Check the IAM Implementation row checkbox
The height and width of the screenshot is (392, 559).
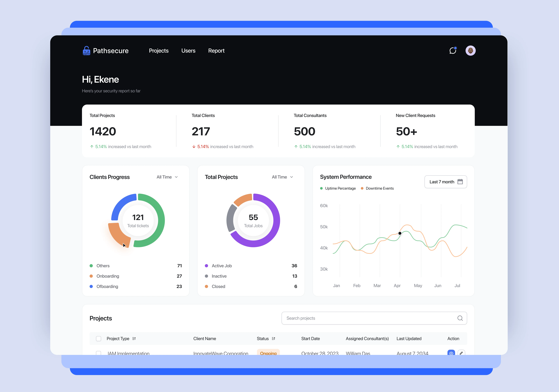(x=99, y=353)
